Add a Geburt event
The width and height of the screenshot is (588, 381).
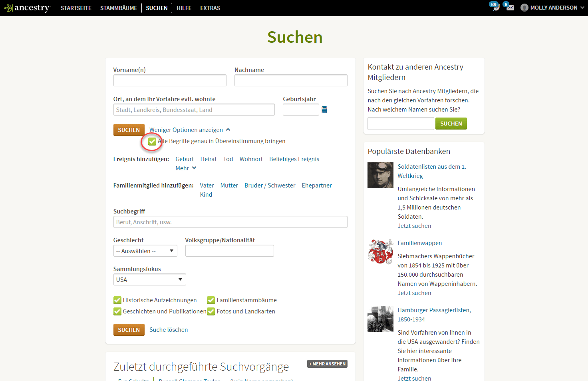tap(185, 159)
